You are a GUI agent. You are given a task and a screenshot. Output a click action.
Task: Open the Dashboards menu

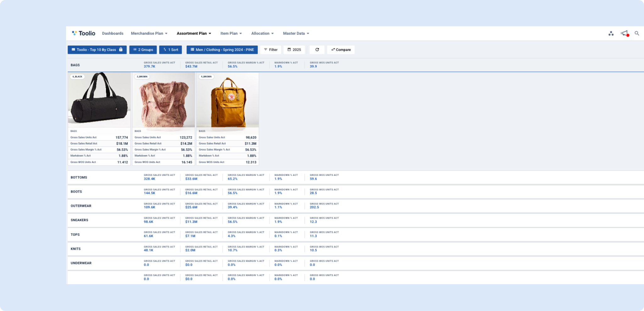click(x=113, y=33)
